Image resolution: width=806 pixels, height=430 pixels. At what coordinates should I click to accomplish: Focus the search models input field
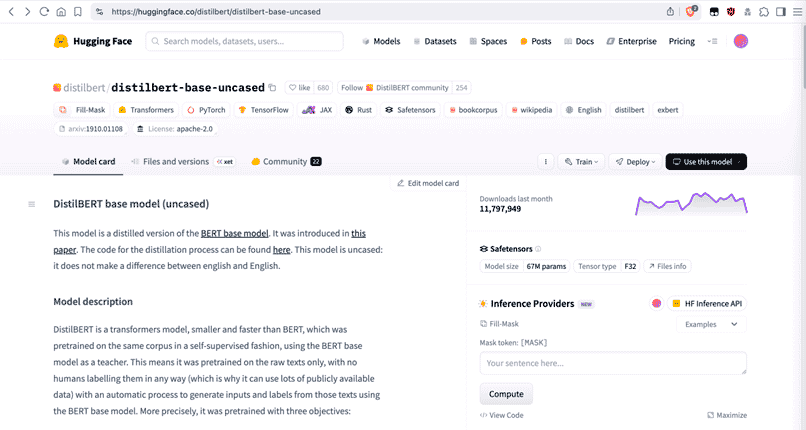point(245,41)
